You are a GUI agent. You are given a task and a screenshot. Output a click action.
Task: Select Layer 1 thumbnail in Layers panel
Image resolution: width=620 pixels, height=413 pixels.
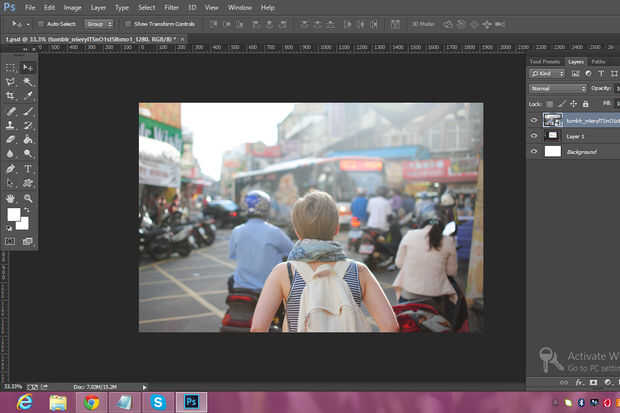point(553,136)
